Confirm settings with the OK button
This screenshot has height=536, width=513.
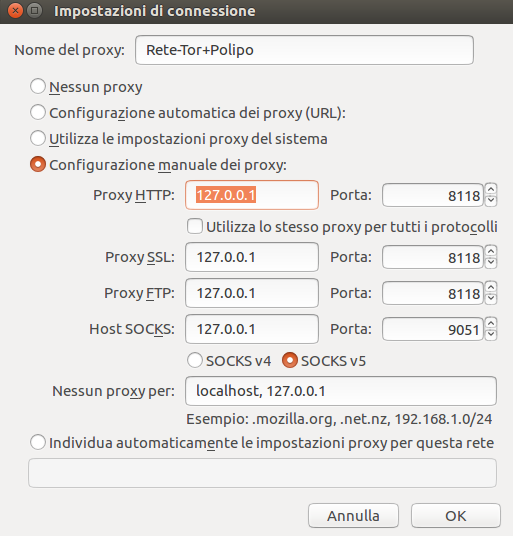[456, 515]
